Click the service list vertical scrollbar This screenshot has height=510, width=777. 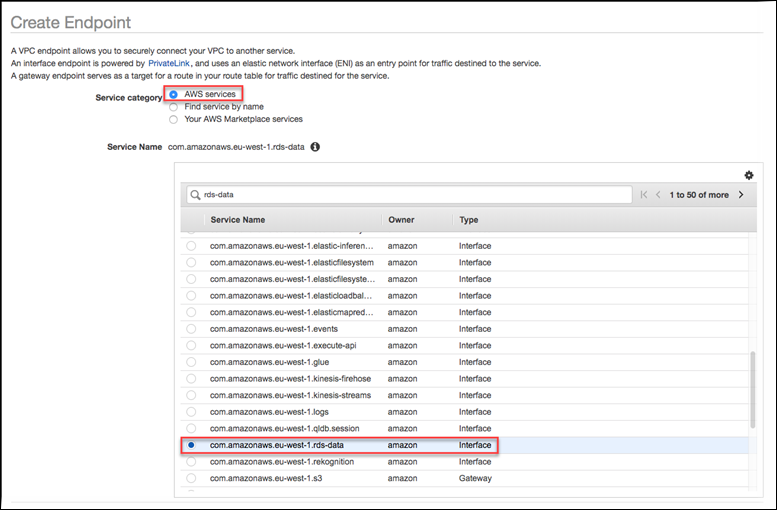tap(753, 390)
